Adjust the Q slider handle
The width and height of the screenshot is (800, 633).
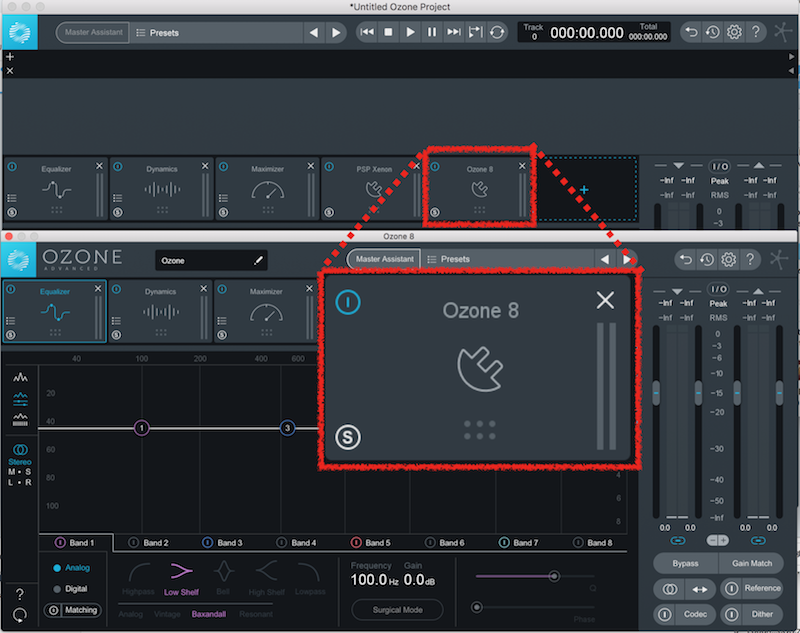click(x=554, y=576)
